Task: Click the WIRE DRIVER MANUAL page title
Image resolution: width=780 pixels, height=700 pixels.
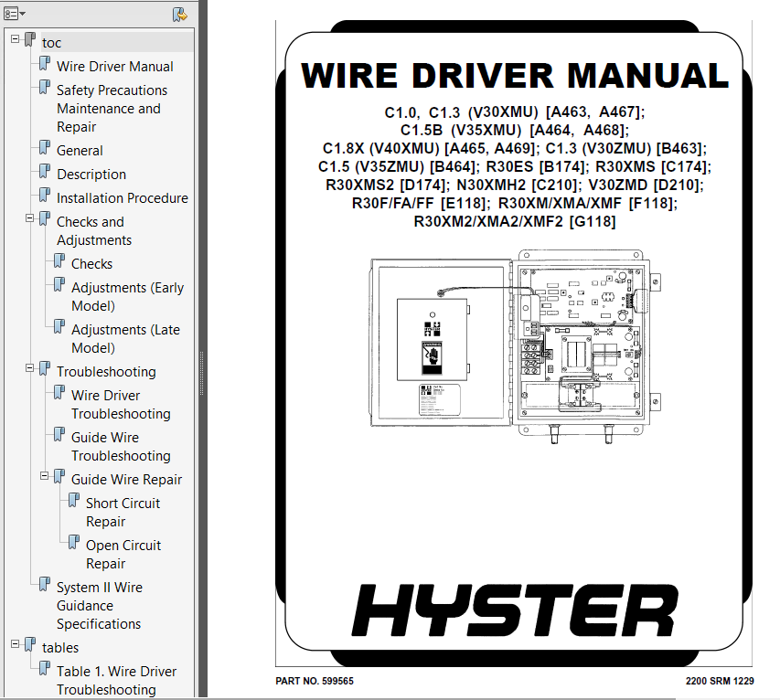Action: [x=515, y=76]
